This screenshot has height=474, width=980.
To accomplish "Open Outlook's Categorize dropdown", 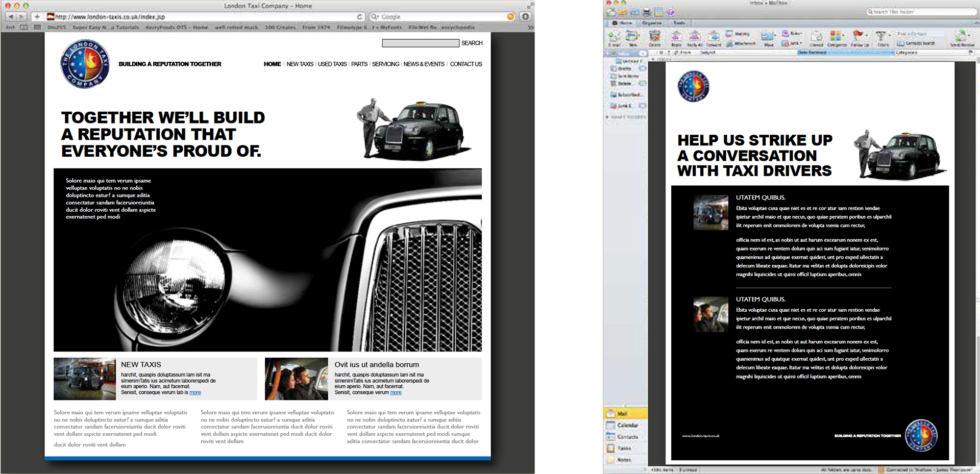I will 837,38.
